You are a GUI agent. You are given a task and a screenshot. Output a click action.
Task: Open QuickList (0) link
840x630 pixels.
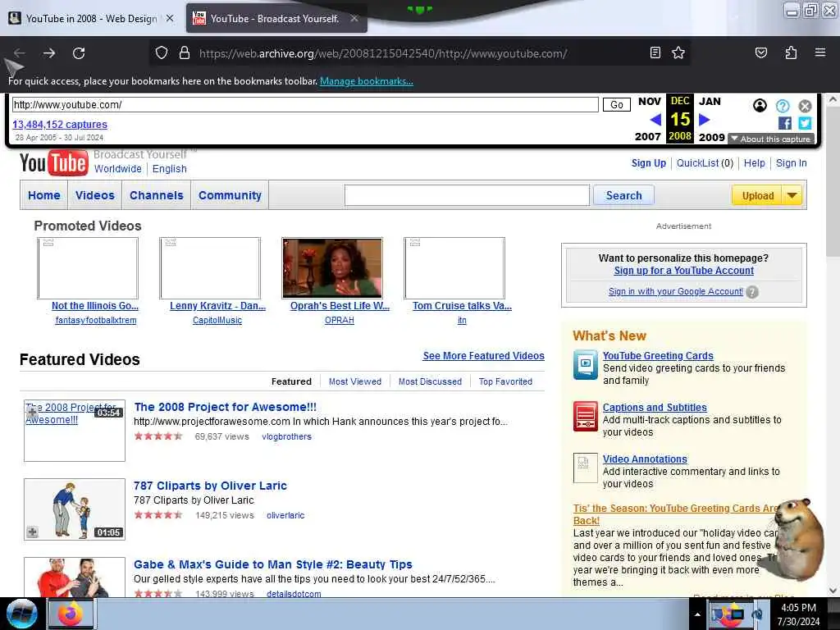[x=705, y=163]
